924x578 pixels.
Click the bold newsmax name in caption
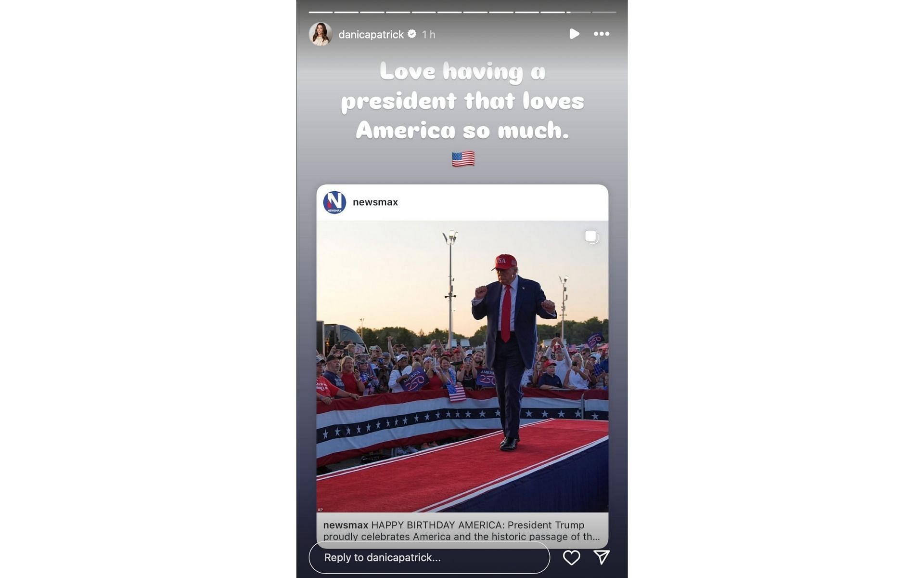(346, 525)
